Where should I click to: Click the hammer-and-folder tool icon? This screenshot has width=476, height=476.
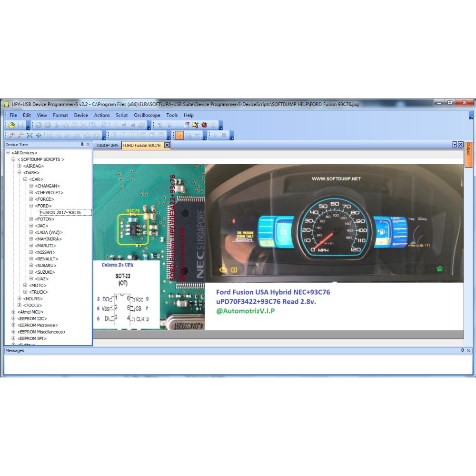pyautogui.click(x=195, y=125)
